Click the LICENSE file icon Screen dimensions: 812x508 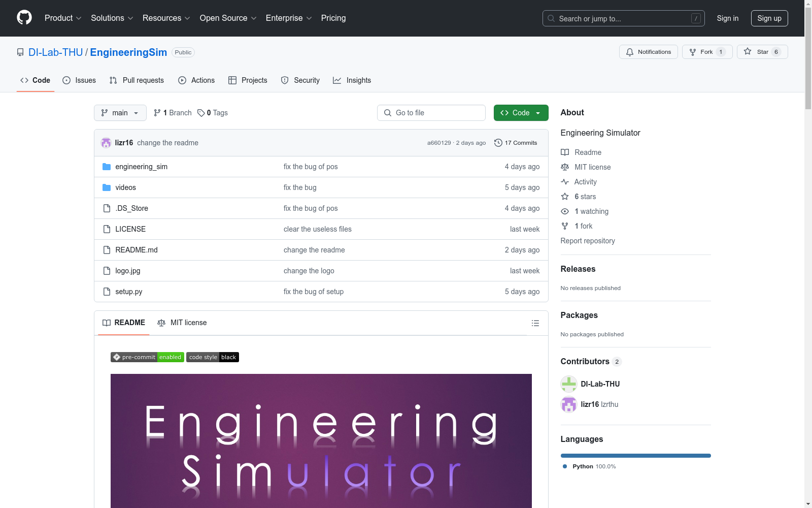pyautogui.click(x=107, y=229)
